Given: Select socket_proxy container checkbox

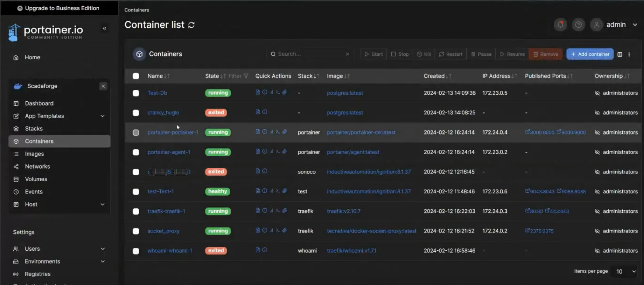Looking at the screenshot, I should (136, 231).
